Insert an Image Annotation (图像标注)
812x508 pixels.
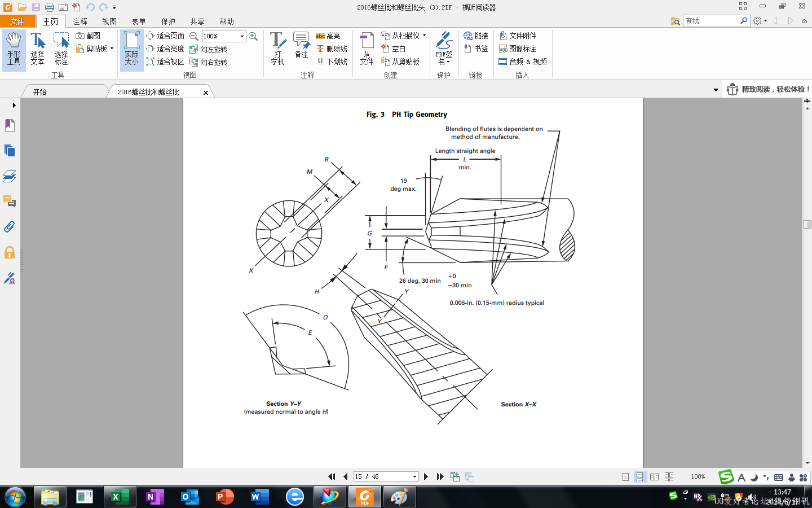(x=518, y=49)
